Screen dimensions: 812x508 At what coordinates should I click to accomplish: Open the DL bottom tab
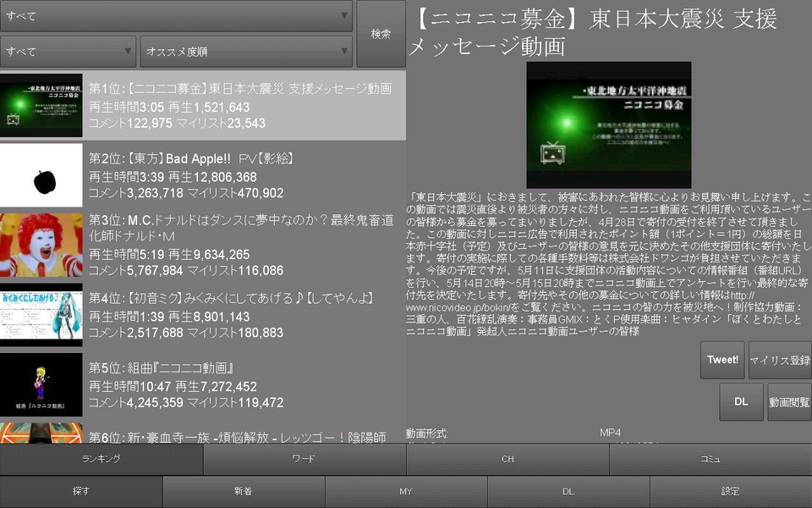[x=568, y=491]
